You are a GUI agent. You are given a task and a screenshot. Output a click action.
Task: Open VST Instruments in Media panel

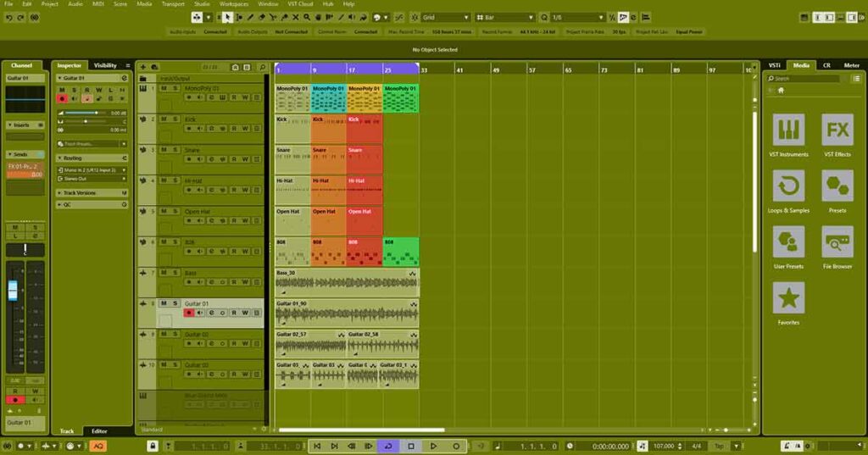pyautogui.click(x=788, y=130)
